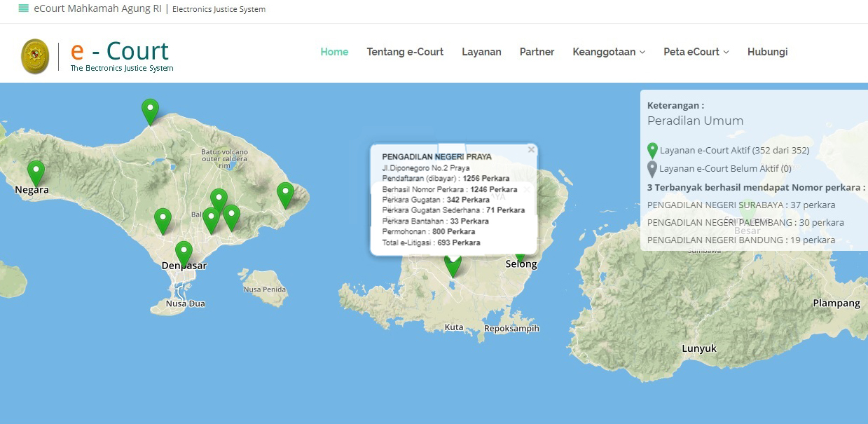Image resolution: width=868 pixels, height=424 pixels.
Task: Select the topmost marker of the central Bali trio
Action: tap(219, 202)
